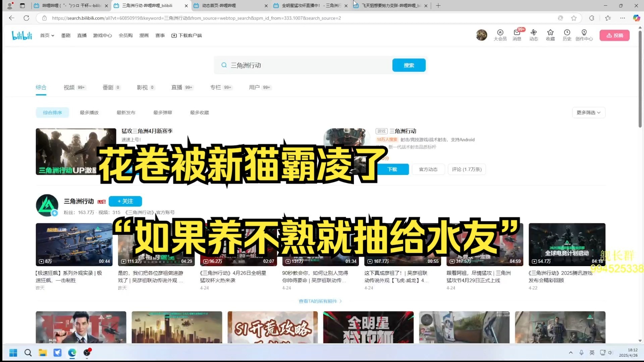Click the site info lock icon
This screenshot has width=644, height=362.
pyautogui.click(x=44, y=18)
